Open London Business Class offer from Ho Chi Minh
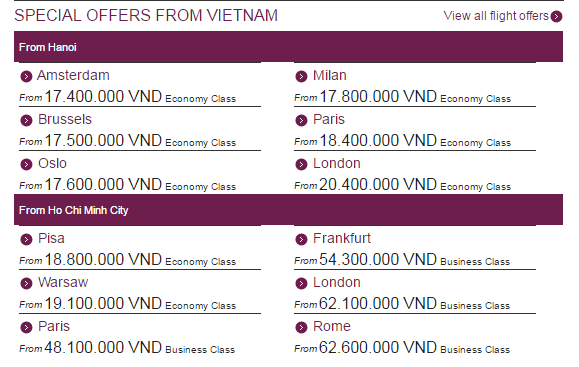The image size is (579, 367). point(337,282)
